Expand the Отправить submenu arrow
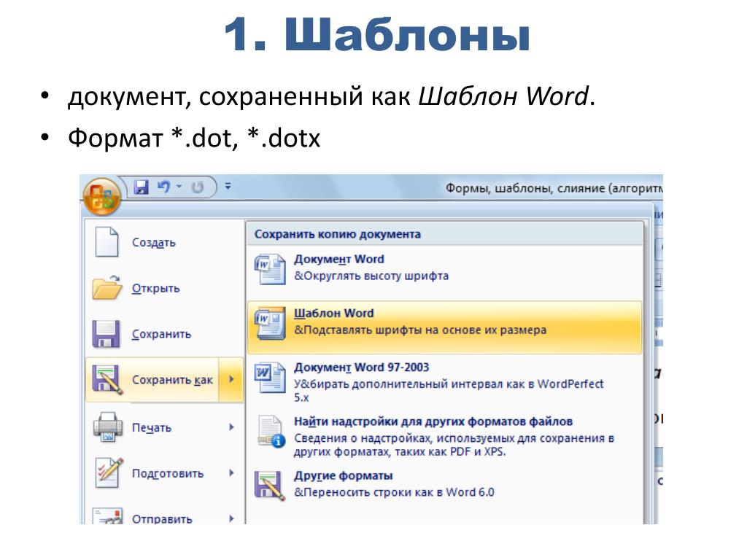Image resolution: width=747 pixels, height=560 pixels. [x=231, y=518]
